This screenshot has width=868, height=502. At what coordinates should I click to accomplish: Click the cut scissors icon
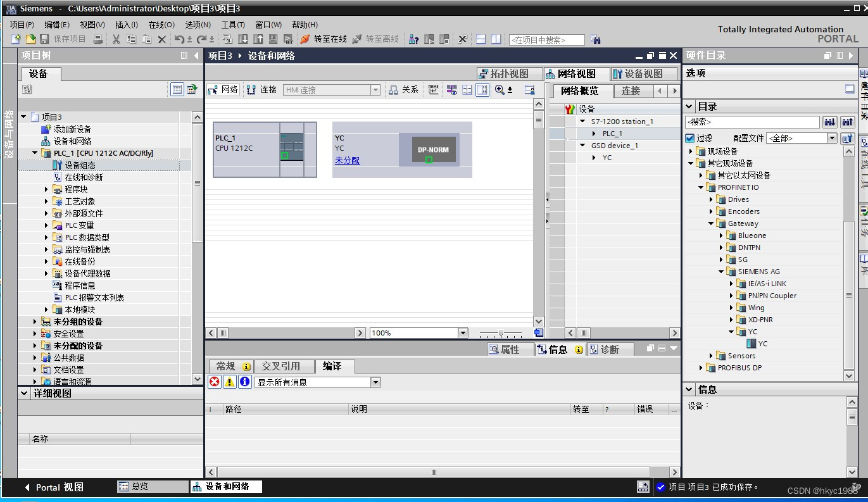point(116,39)
